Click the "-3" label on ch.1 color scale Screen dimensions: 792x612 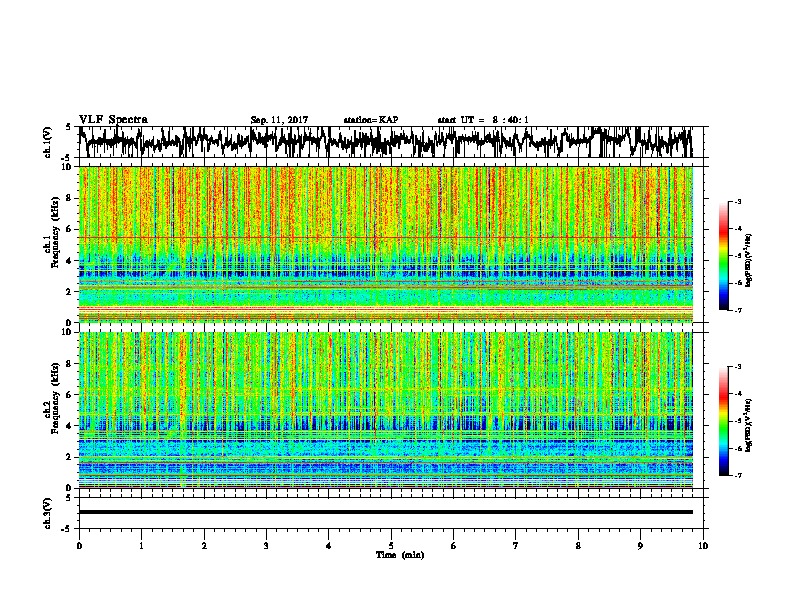pos(737,201)
